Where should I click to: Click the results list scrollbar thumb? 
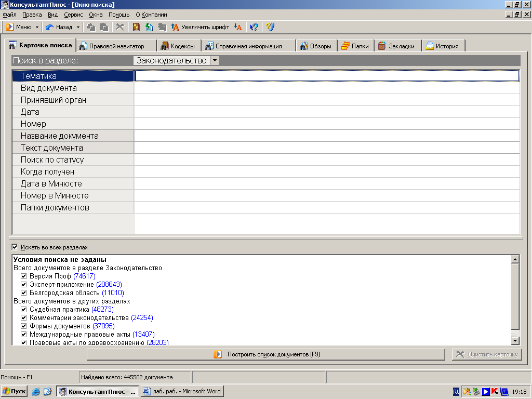(515, 297)
